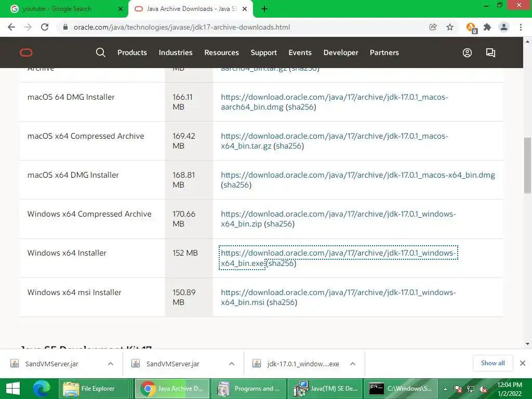Expand options for first SandVMServer.jar download

tap(111, 364)
